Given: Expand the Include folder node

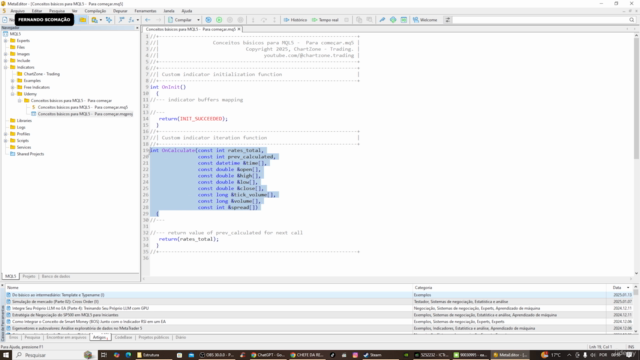Looking at the screenshot, I should [6, 60].
